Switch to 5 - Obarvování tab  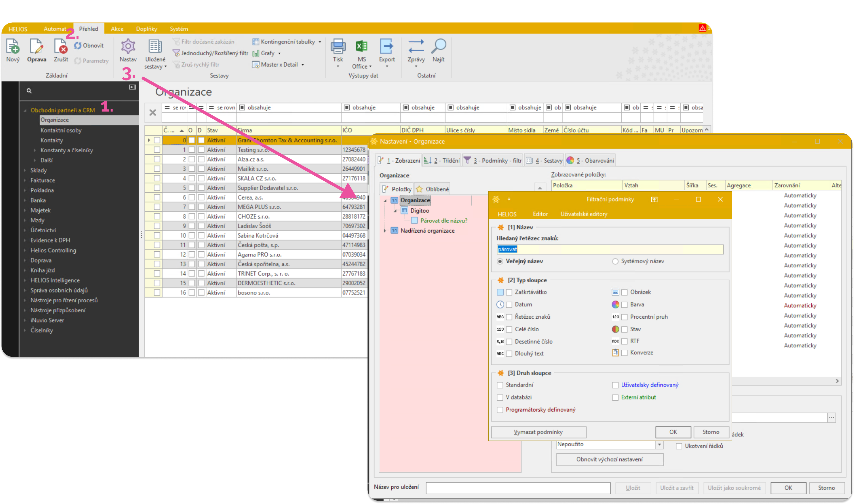pos(590,160)
